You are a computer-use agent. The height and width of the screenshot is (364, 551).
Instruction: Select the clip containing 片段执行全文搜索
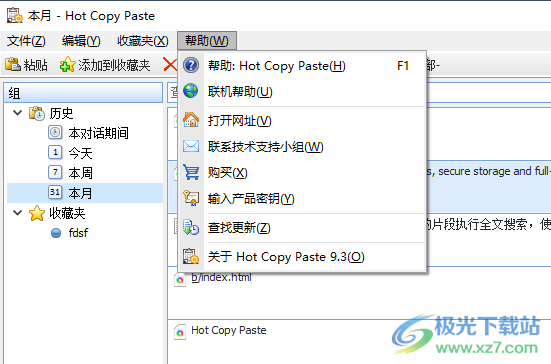click(488, 240)
